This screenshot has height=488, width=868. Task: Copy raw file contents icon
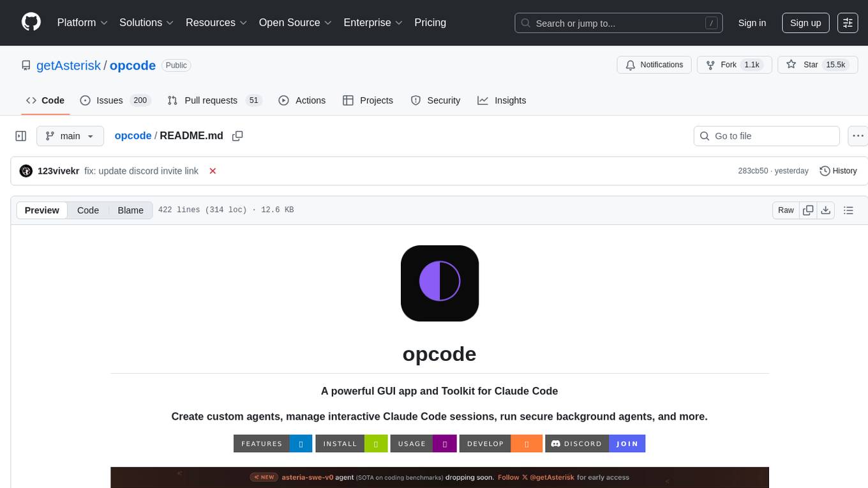(x=808, y=210)
